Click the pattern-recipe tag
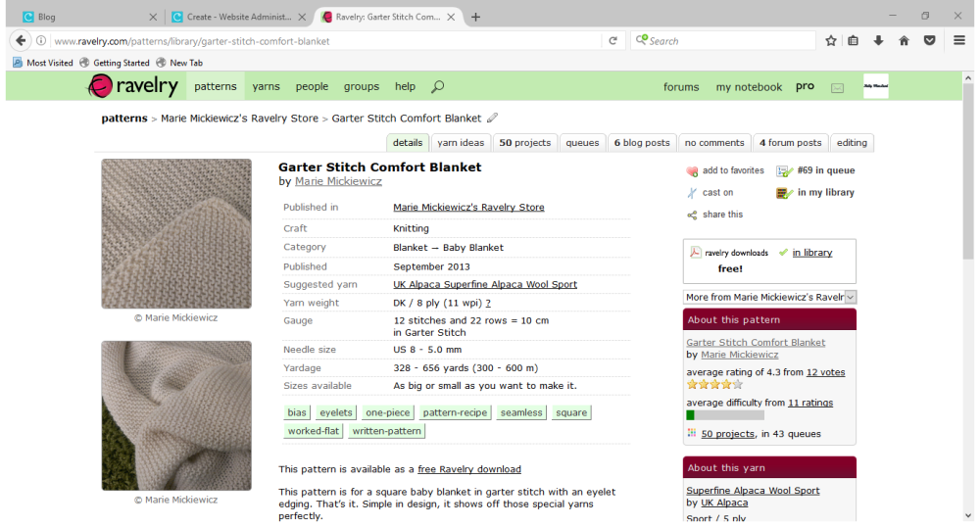Screen dimensions: 980x527 click(x=455, y=412)
